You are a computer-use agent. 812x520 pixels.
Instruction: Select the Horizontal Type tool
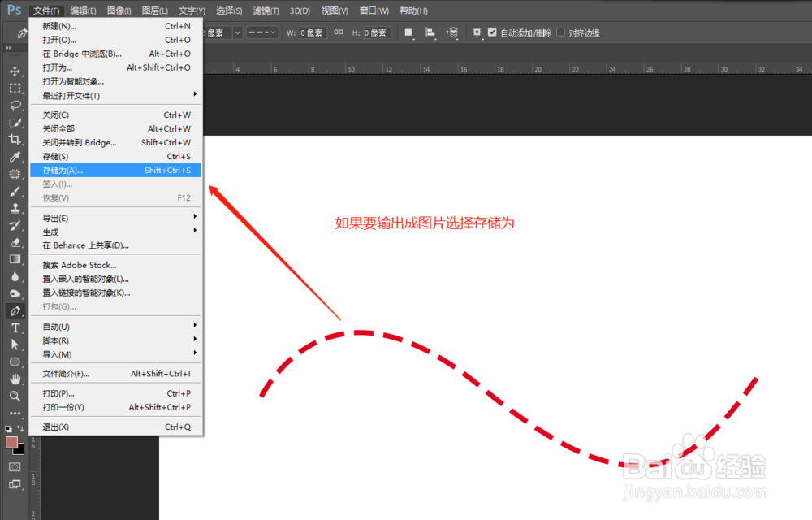coord(15,328)
